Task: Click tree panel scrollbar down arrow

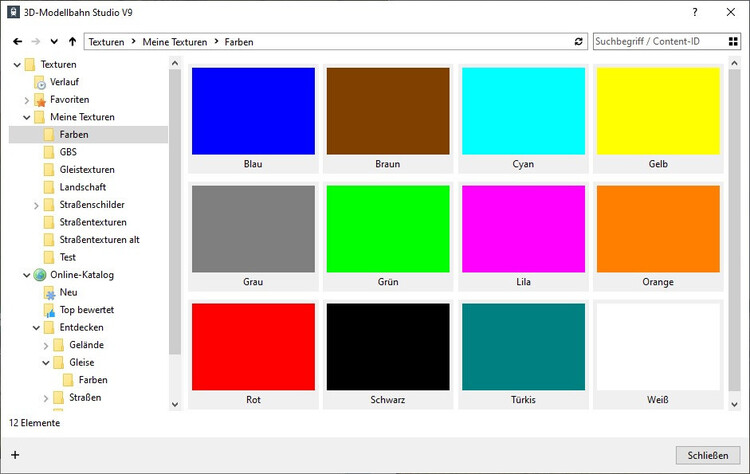Action: [x=175, y=404]
